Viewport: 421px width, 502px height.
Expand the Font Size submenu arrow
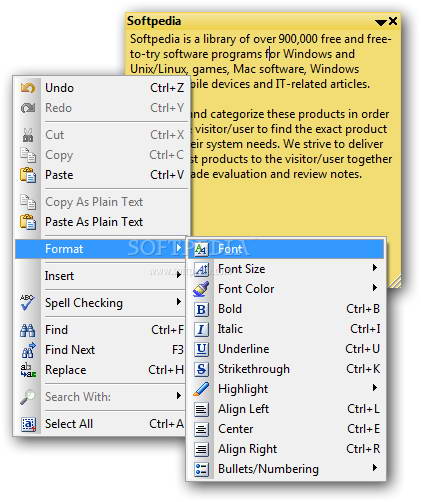375,268
